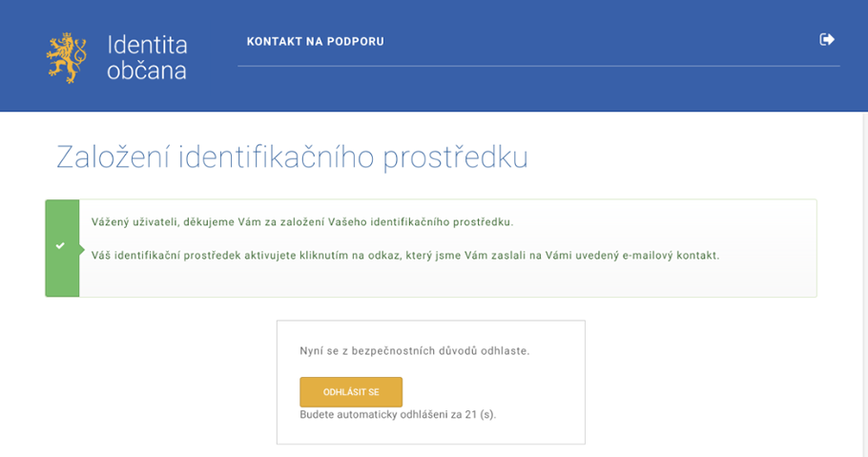This screenshot has width=868, height=457.
Task: Click the Vážený uživateli thank-you message line
Action: coord(302,222)
